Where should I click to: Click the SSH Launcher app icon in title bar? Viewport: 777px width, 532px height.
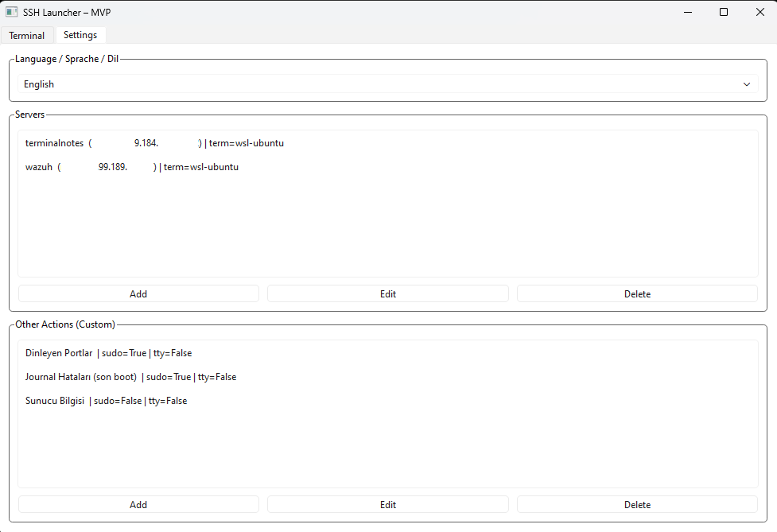click(12, 12)
